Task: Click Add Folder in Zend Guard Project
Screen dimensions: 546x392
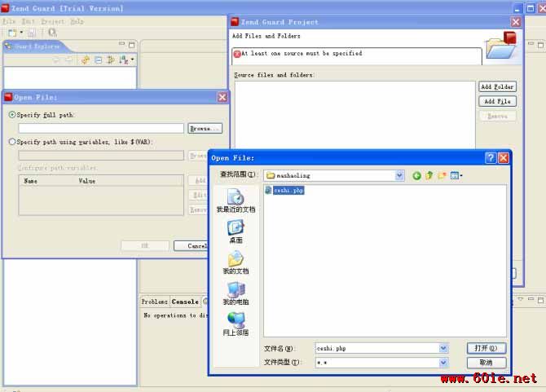Action: pyautogui.click(x=497, y=86)
